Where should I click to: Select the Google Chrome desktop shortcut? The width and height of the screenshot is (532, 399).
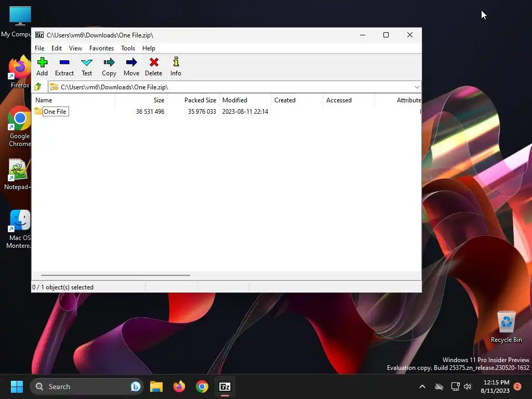[20, 126]
